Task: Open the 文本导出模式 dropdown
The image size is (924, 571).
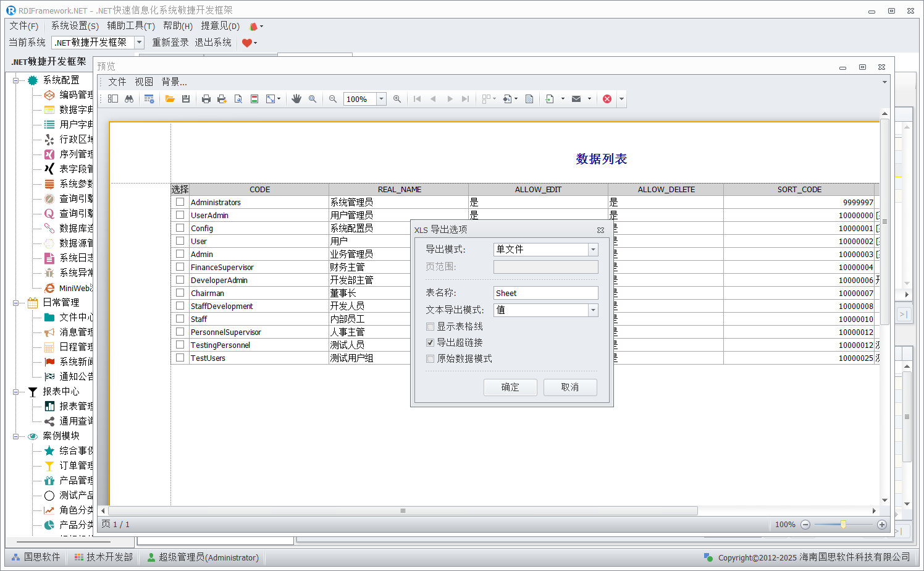Action: [x=593, y=310]
